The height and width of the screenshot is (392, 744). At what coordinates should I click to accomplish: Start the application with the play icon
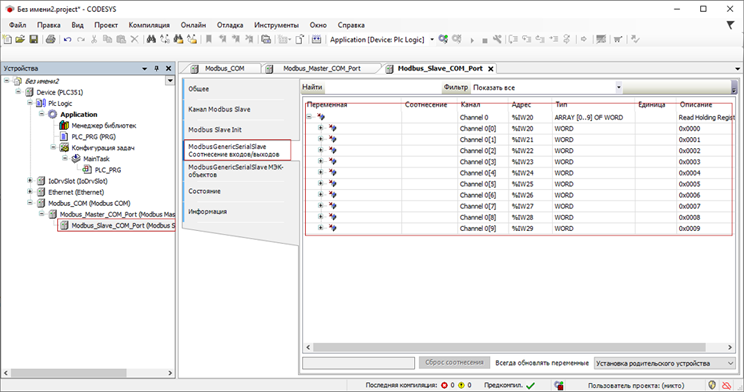[x=472, y=40]
